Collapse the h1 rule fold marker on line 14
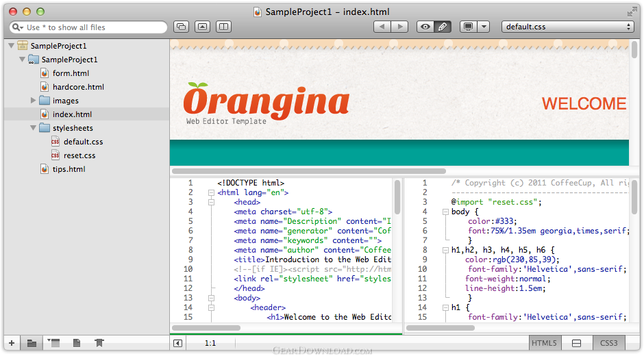This screenshot has height=356, width=644. click(445, 307)
